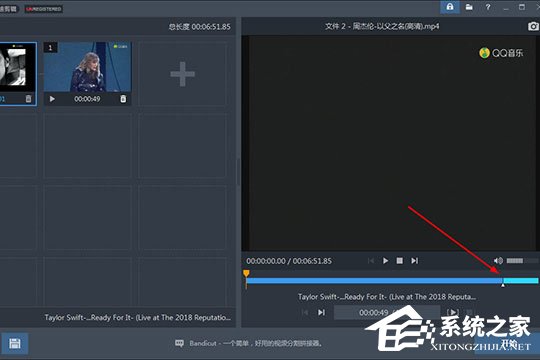The image size is (540, 360).
Task: Click the 00:00:49 duration on clip 1
Action: (87, 99)
